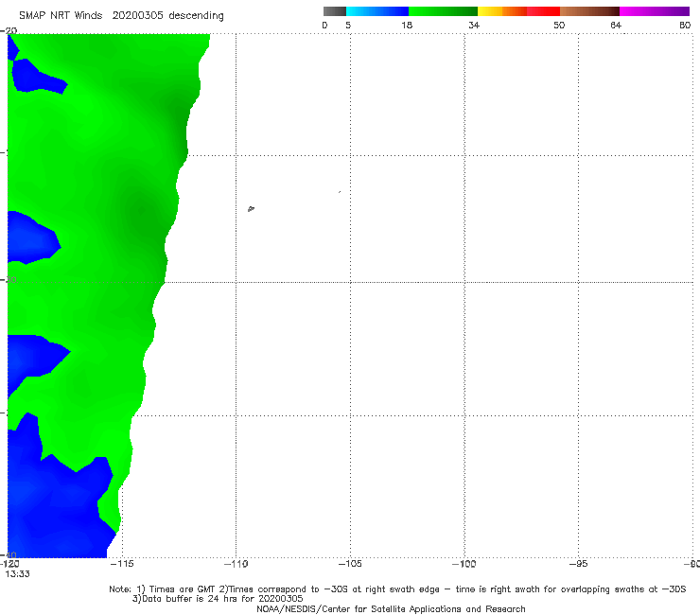Click the note line starting "Note: 1) Times are GMT"
Viewport: 700px width, 615px height.
397,589
